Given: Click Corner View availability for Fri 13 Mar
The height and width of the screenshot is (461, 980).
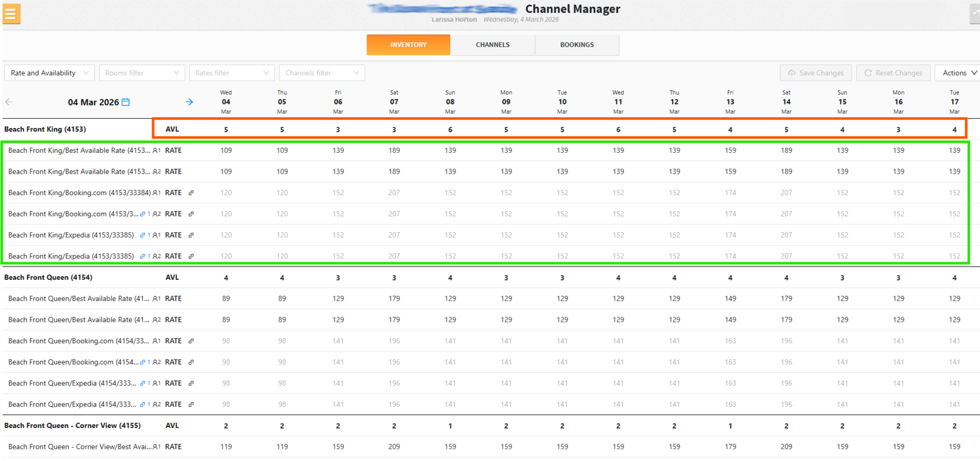Looking at the screenshot, I should click(730, 426).
